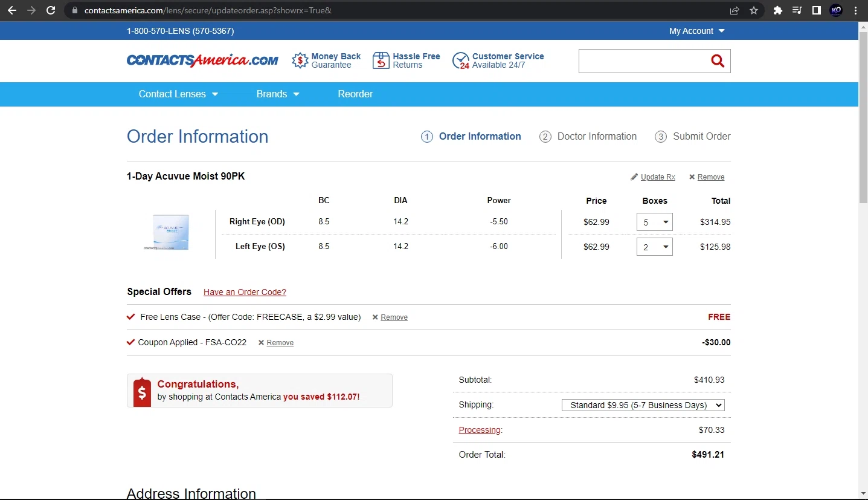868x500 pixels.
Task: Click the Left Eye power -6.00 value
Action: tap(499, 247)
